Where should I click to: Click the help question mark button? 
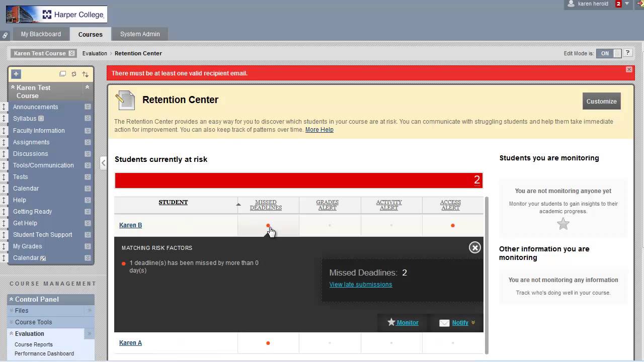(x=627, y=53)
